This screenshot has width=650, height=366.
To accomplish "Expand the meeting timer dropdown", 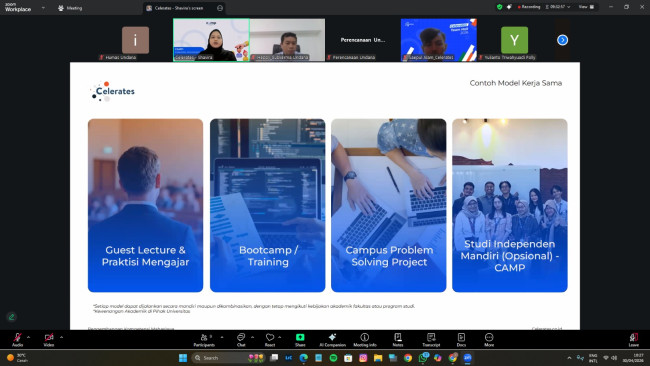I will click(x=558, y=7).
